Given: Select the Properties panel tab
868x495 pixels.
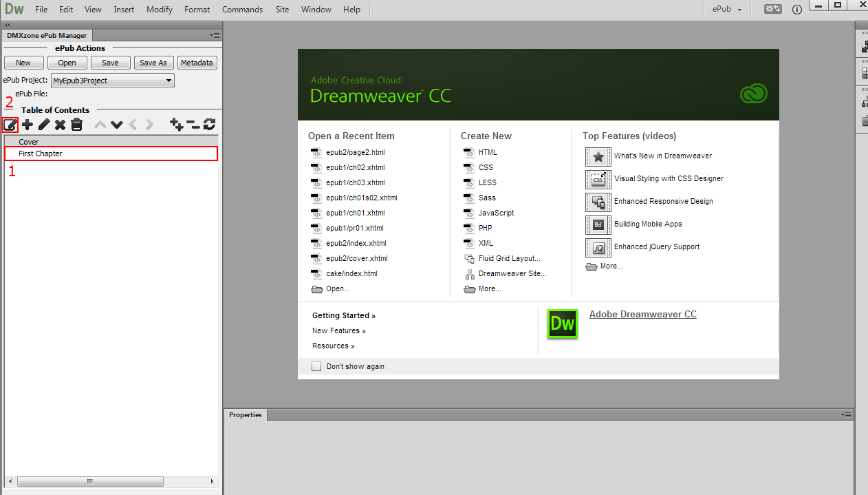Looking at the screenshot, I should point(246,414).
